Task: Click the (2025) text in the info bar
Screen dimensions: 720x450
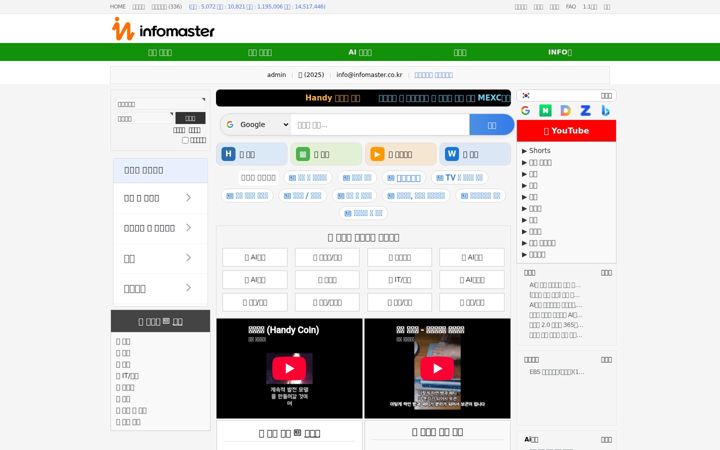Action: pyautogui.click(x=311, y=75)
